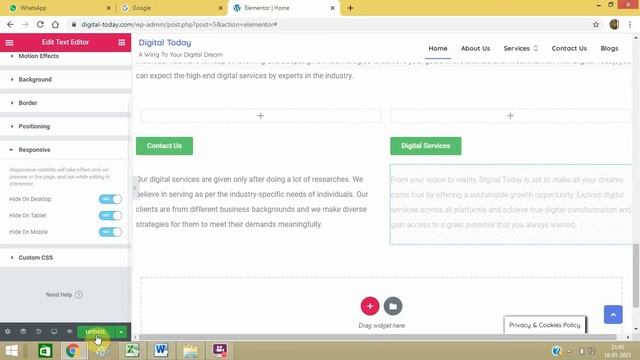Expand the Border section

(65, 103)
